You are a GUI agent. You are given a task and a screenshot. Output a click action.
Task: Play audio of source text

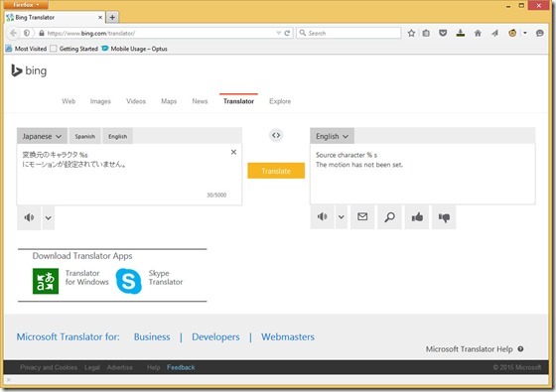(29, 217)
